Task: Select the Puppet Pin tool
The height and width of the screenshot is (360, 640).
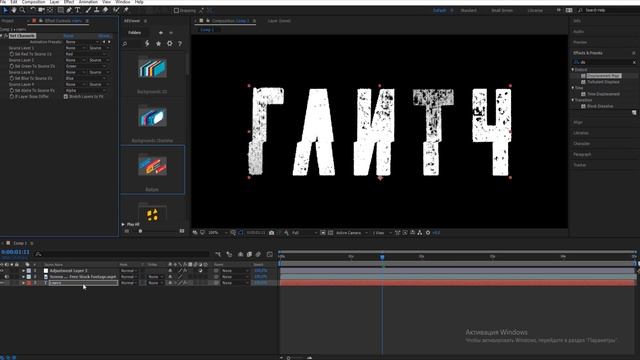Action: coord(126,10)
